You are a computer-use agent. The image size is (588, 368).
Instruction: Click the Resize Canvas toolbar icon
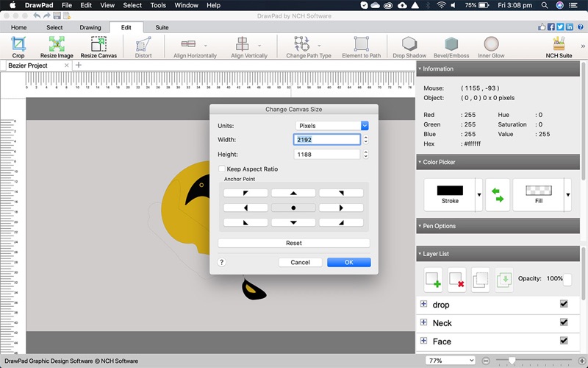click(x=98, y=46)
